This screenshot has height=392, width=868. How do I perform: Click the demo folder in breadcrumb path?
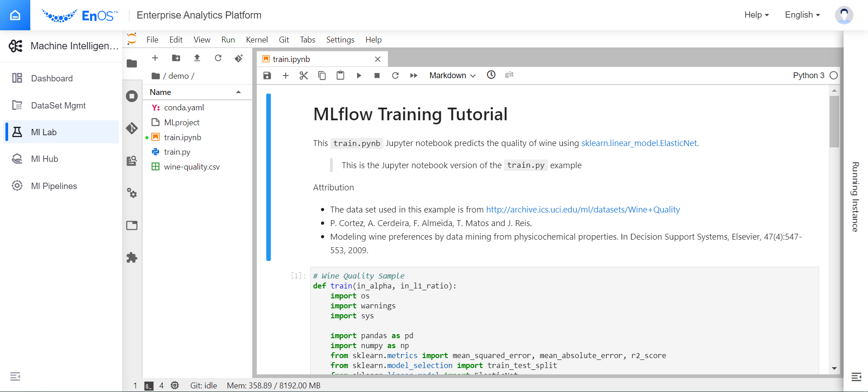pos(179,76)
